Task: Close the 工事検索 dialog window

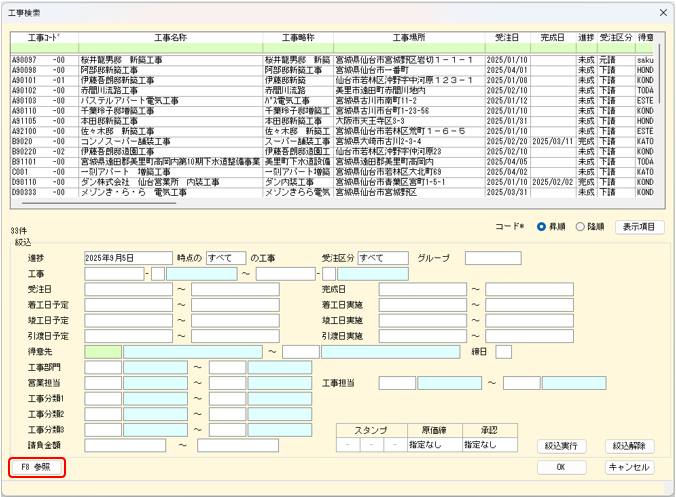Action: pyautogui.click(x=661, y=11)
